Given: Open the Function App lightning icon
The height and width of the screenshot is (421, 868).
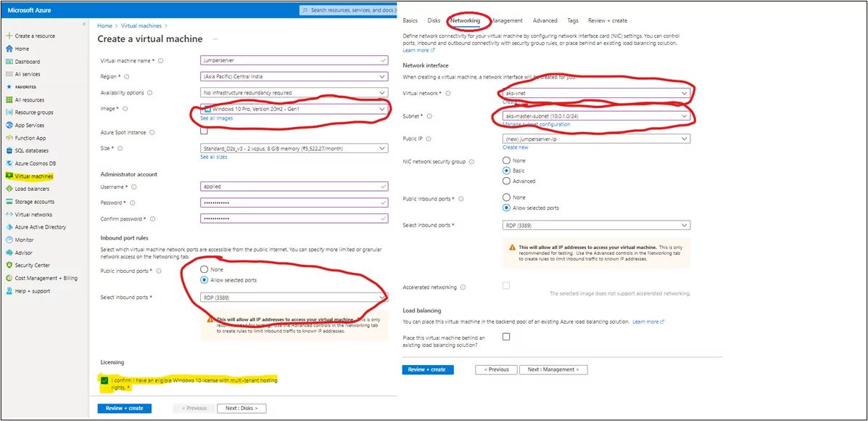Looking at the screenshot, I should pyautogui.click(x=9, y=138).
